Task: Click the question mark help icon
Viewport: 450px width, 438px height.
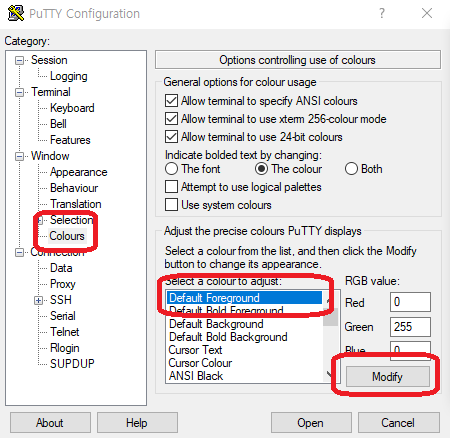Action: click(382, 13)
